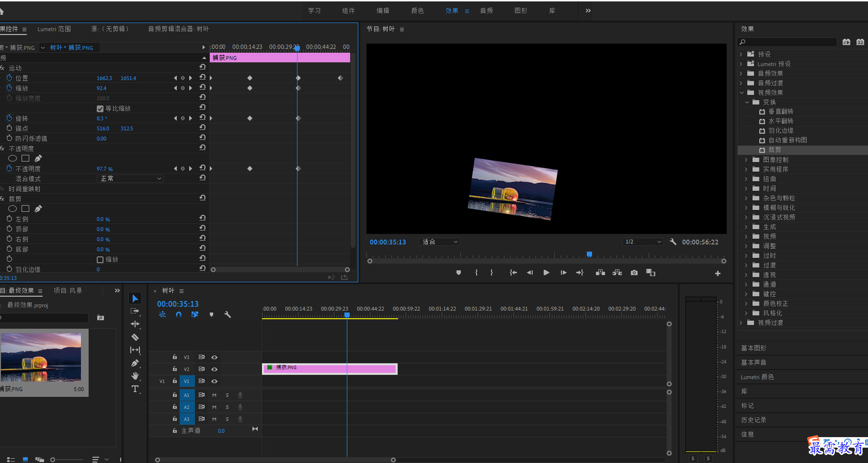Click the Extract button
868x463 pixels.
(x=617, y=273)
